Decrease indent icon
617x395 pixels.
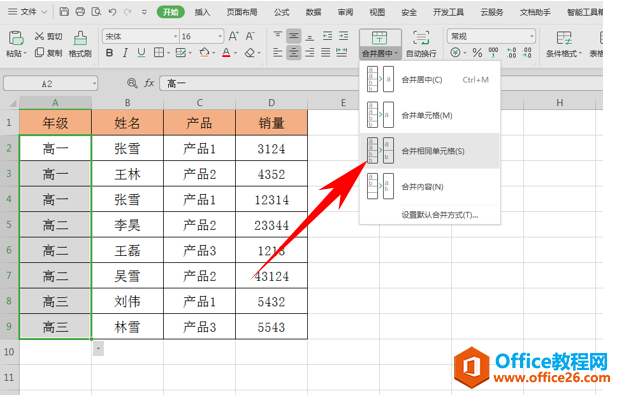click(327, 36)
